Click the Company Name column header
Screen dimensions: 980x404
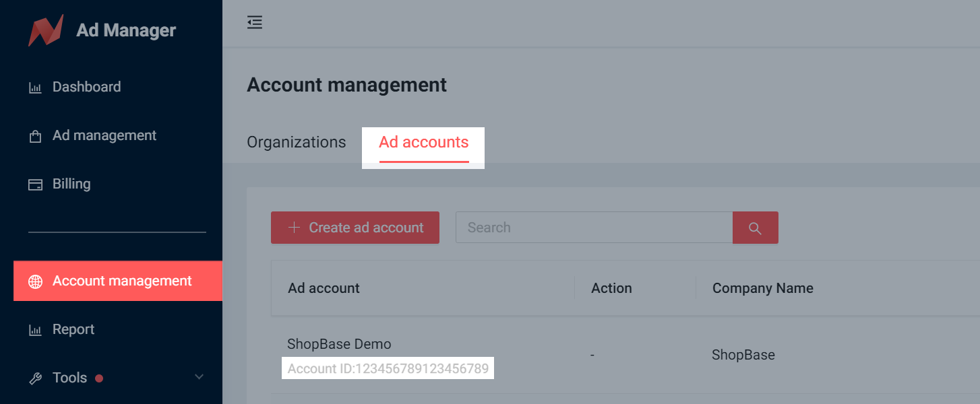point(762,288)
